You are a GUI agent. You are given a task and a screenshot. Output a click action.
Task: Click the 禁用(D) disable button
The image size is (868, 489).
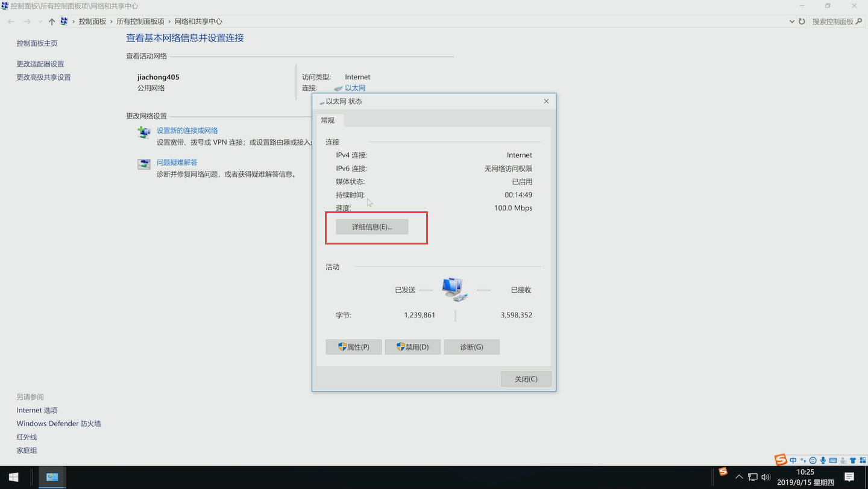(x=412, y=347)
